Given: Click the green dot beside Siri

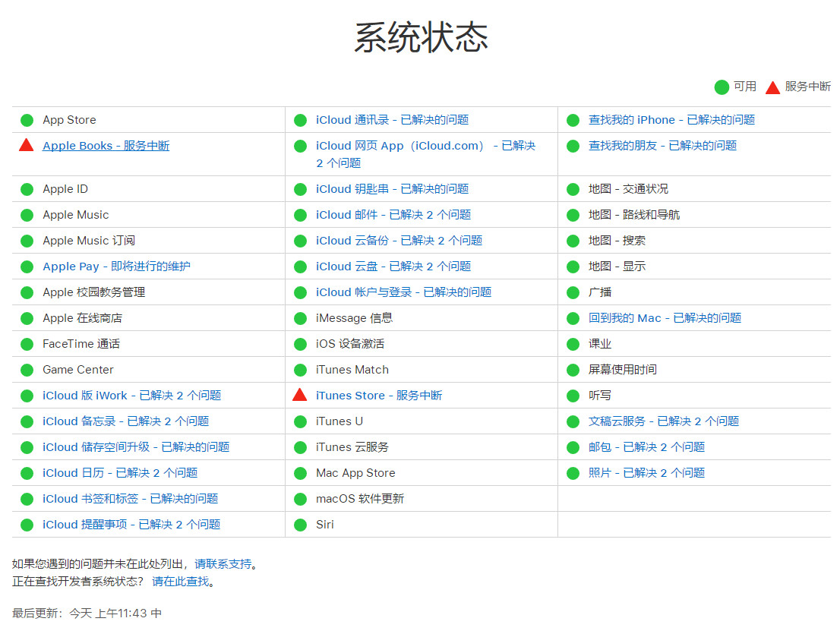Looking at the screenshot, I should [x=301, y=524].
